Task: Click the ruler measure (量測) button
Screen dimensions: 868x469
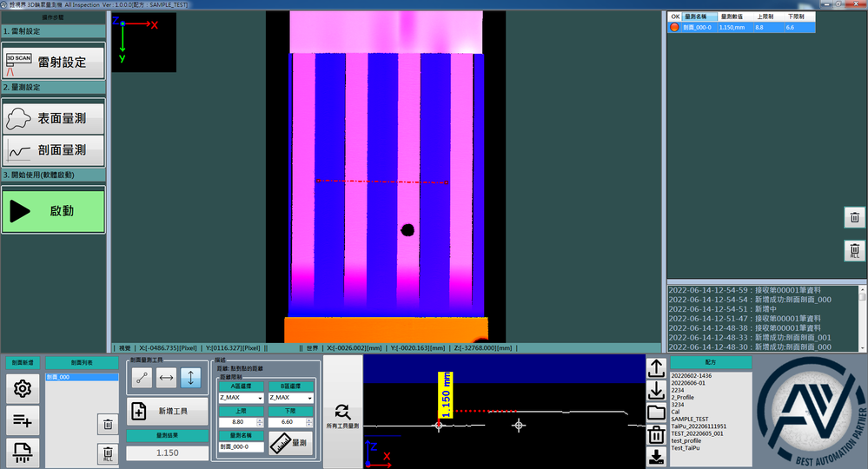Action: [291, 443]
